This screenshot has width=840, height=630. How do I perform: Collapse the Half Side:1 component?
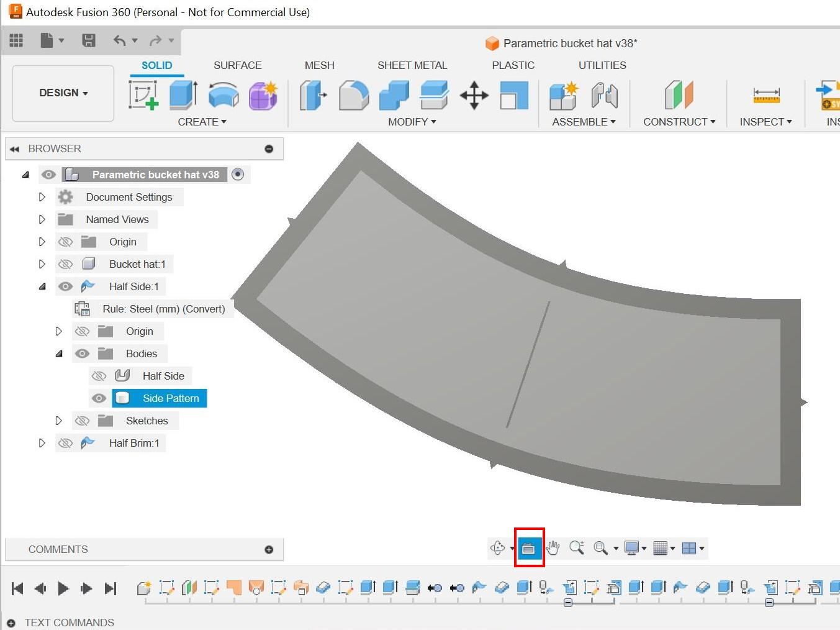(x=42, y=286)
